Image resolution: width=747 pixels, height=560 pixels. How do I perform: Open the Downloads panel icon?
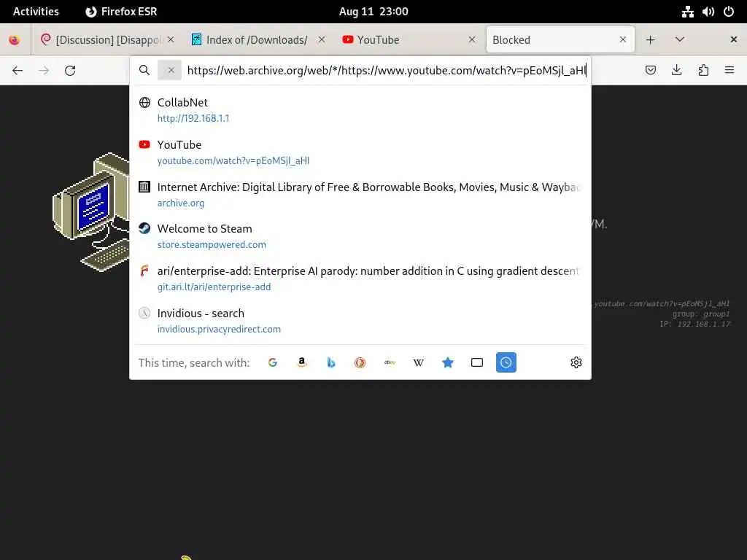pyautogui.click(x=676, y=71)
